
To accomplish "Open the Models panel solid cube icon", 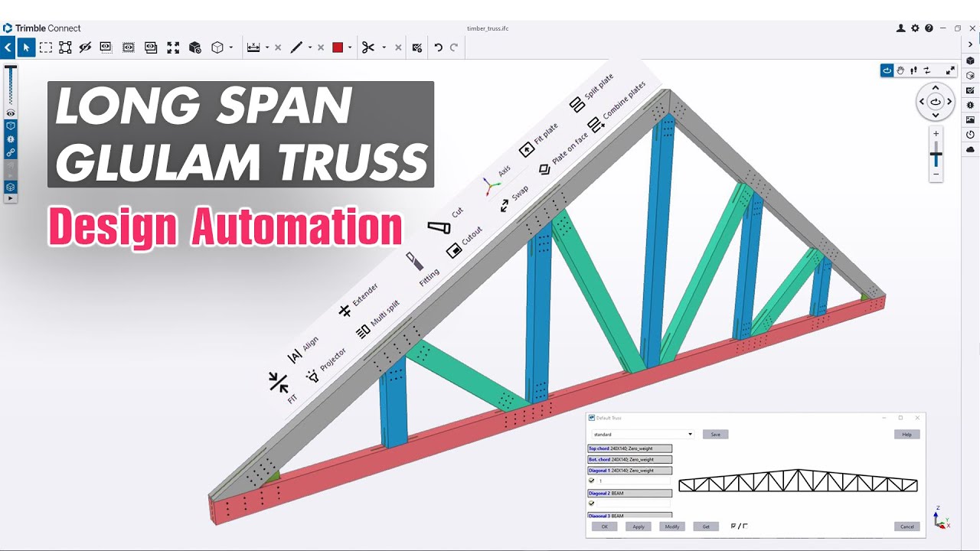I will pos(971,61).
